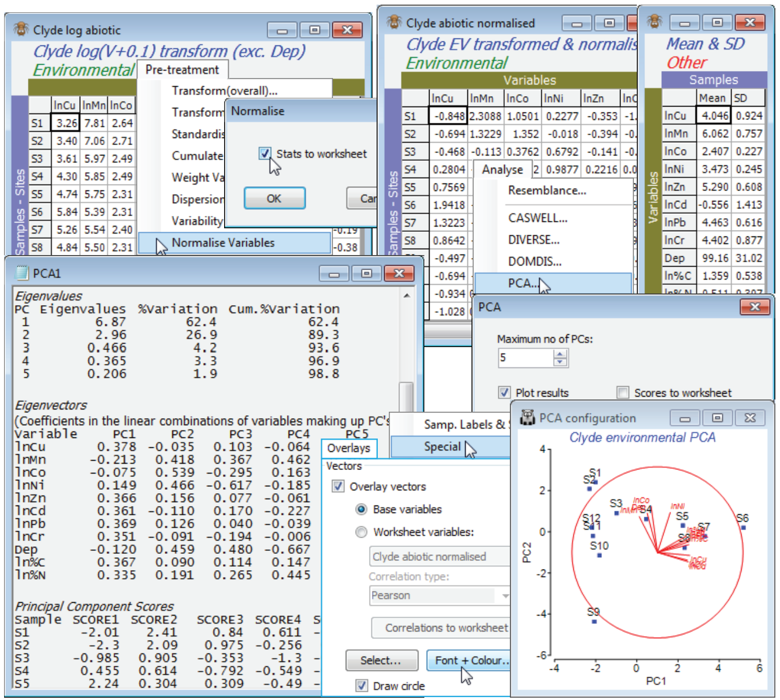Choose Resemblance... from Analyse menu
Screen dimensions: 780x700
pyautogui.click(x=547, y=190)
